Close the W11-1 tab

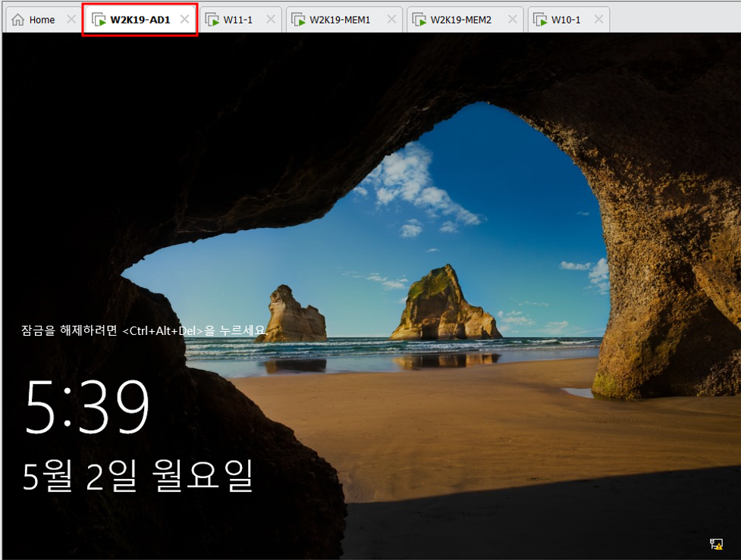click(x=270, y=20)
